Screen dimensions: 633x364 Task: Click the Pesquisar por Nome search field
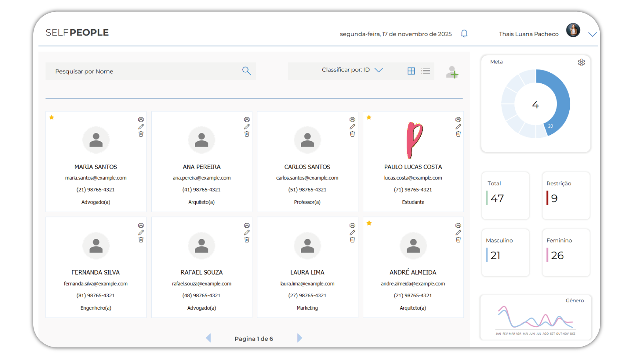(142, 72)
